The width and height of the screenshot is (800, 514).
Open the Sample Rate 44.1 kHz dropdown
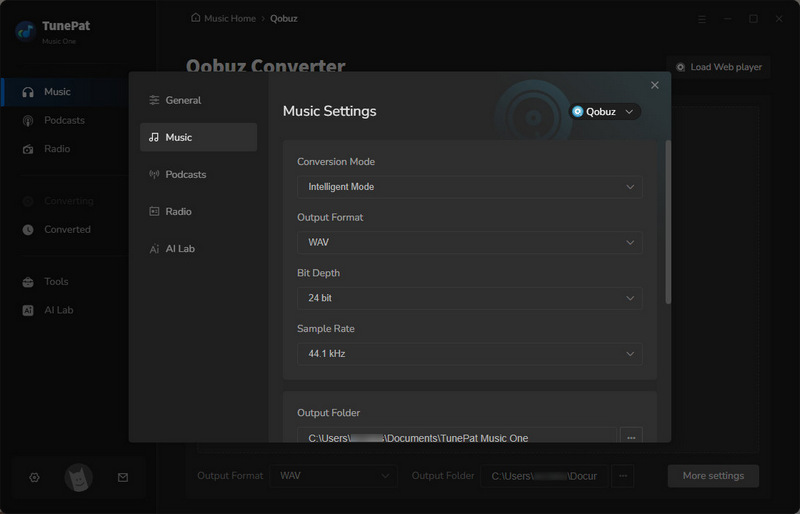(469, 354)
